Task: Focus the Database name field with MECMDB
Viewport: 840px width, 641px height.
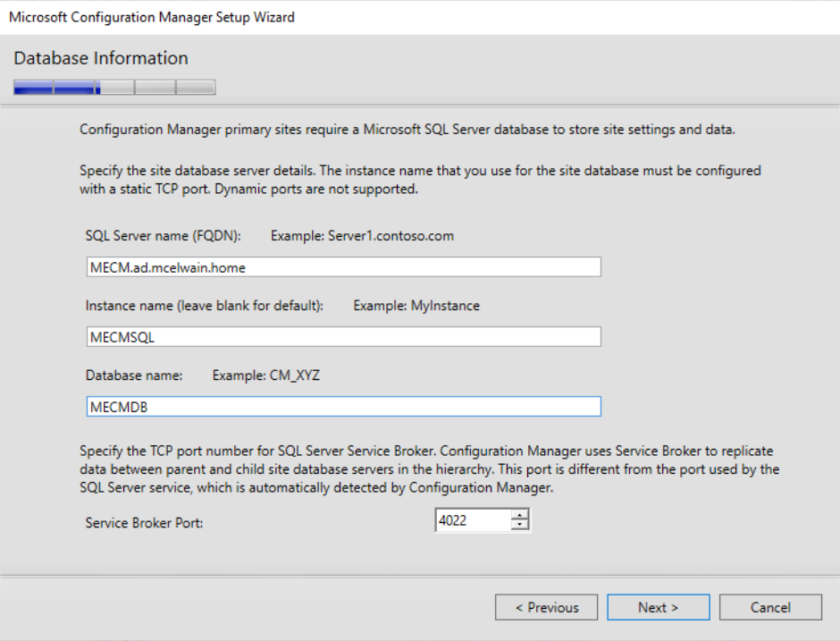Action: (x=343, y=407)
